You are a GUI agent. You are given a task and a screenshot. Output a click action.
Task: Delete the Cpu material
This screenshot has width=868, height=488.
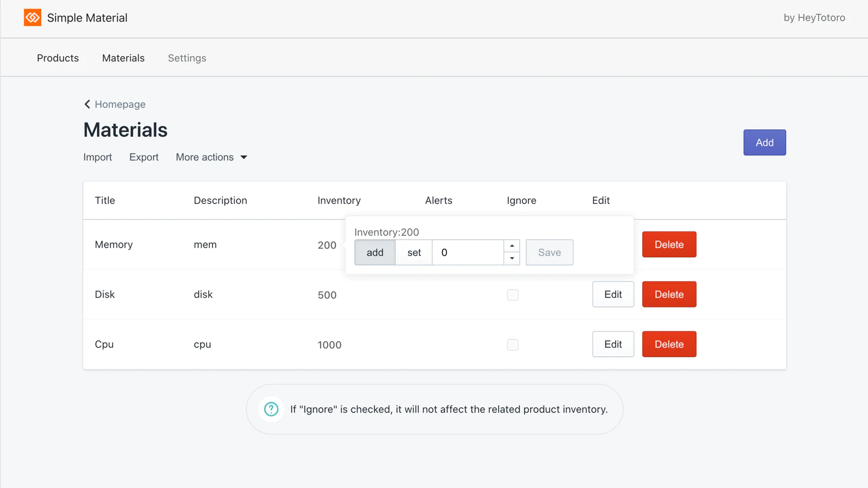(669, 344)
